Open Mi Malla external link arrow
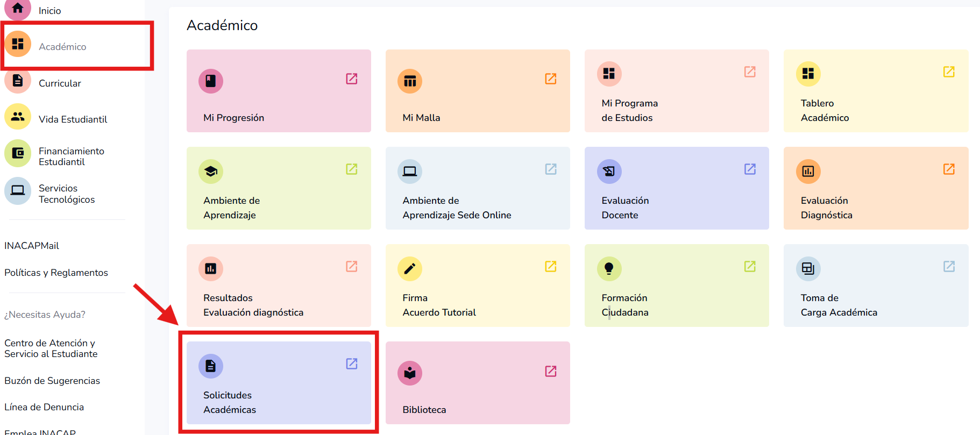980x435 pixels. coord(551,79)
